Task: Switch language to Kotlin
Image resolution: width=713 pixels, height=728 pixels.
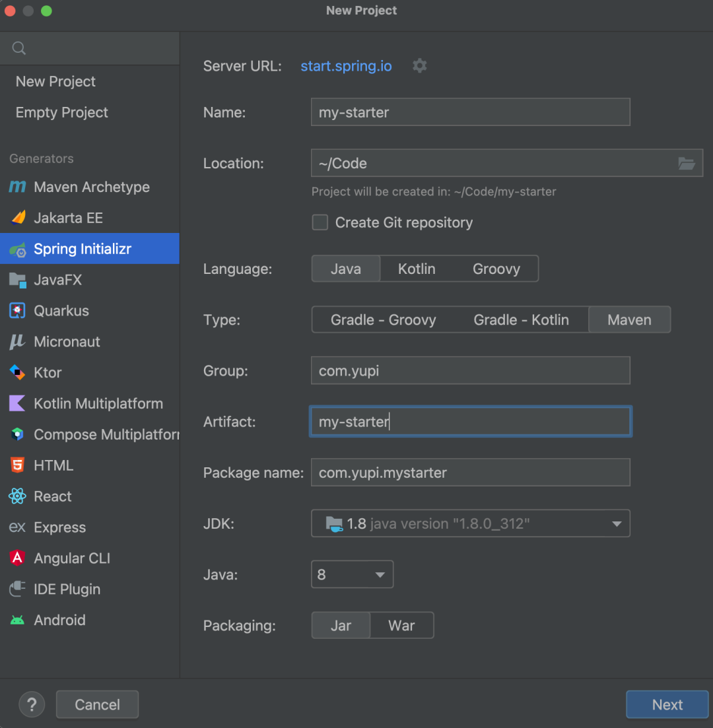Action: coord(417,269)
